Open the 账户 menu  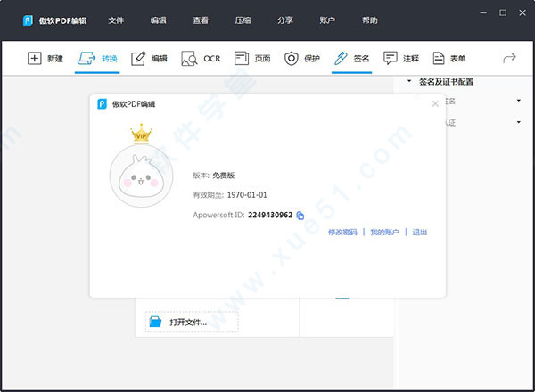(327, 20)
